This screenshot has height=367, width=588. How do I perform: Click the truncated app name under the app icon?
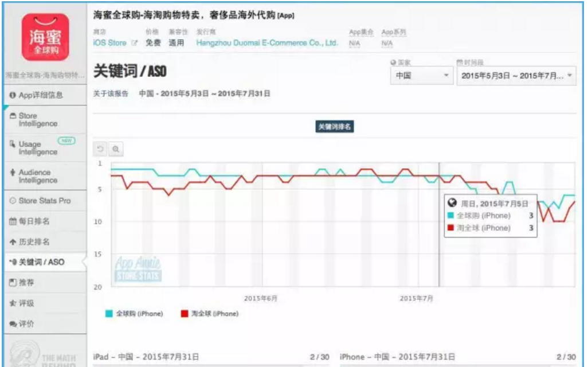click(x=45, y=76)
